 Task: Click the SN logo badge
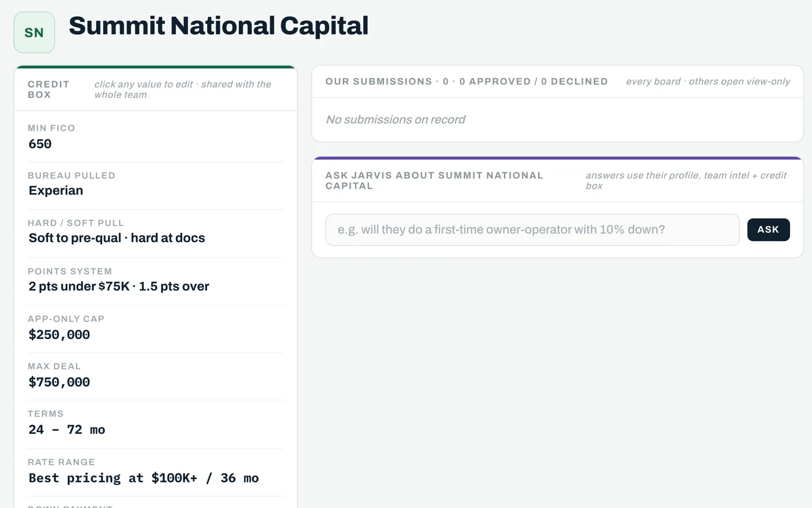tap(34, 33)
